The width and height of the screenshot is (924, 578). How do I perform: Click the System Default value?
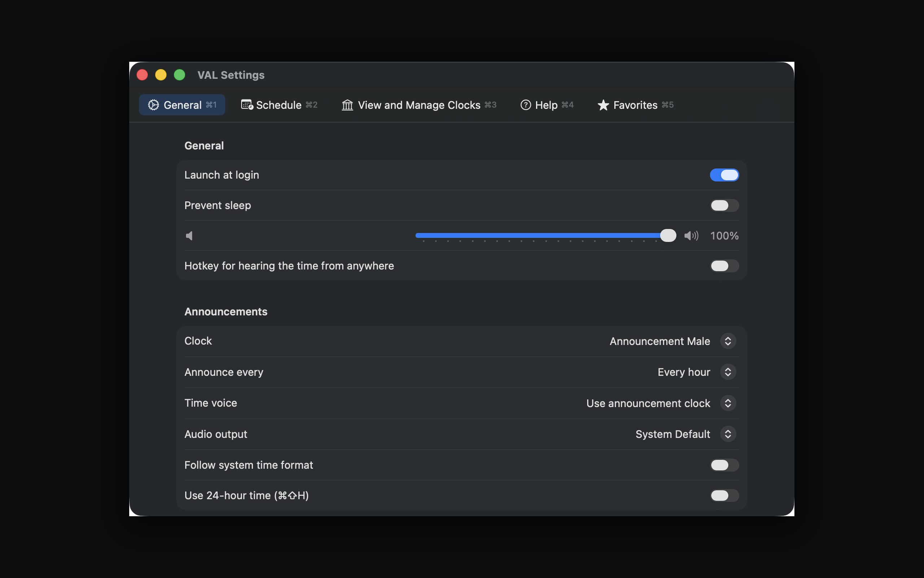[x=673, y=434]
